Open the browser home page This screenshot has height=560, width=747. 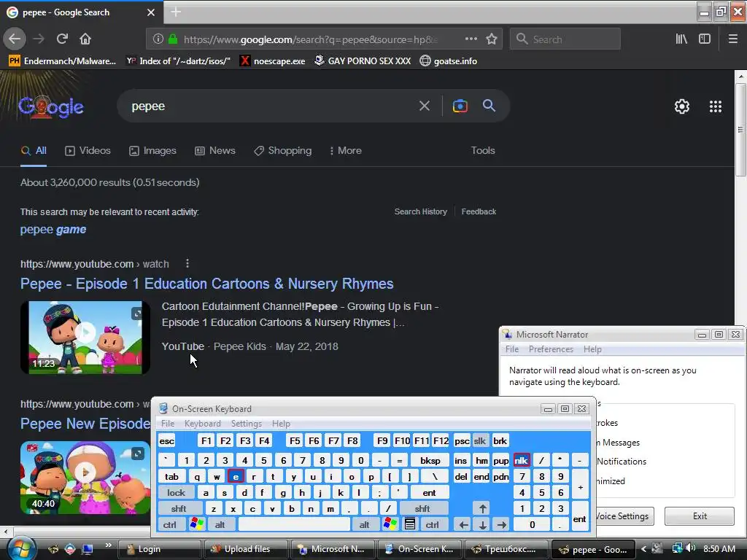[x=85, y=39]
